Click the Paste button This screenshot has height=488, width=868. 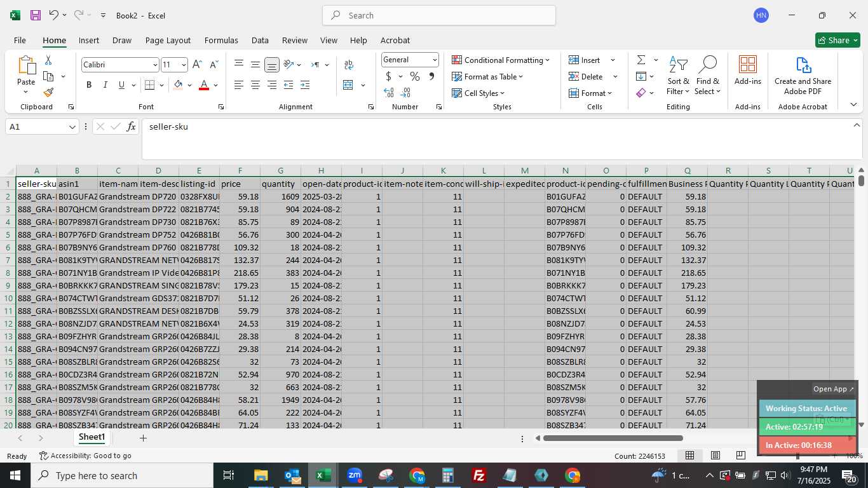click(x=26, y=75)
